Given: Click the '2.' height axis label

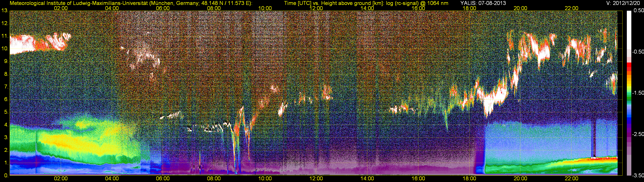Looking at the screenshot, I should (6, 150).
